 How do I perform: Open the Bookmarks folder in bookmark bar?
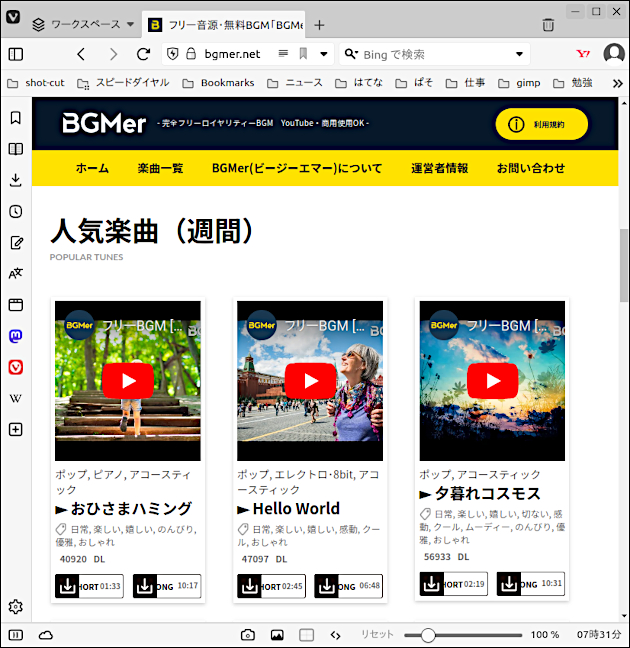[x=218, y=83]
